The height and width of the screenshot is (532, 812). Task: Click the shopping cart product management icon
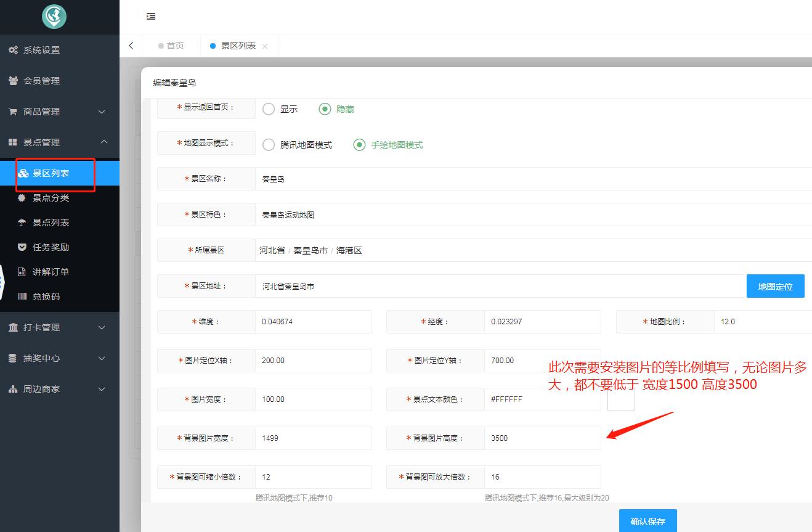13,112
